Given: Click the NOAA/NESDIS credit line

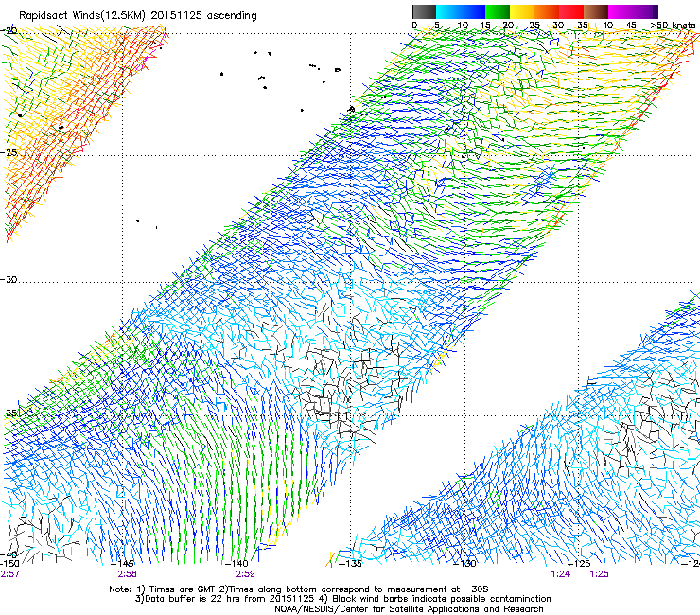Looking at the screenshot, I should [x=409, y=609].
